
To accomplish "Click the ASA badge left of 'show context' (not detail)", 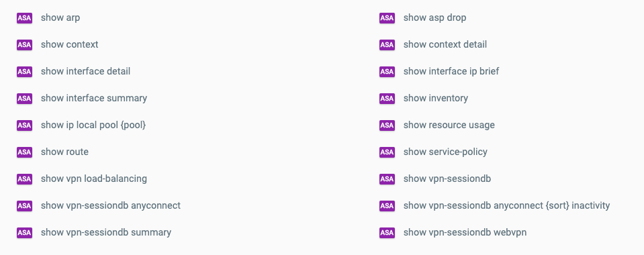I will [x=24, y=45].
